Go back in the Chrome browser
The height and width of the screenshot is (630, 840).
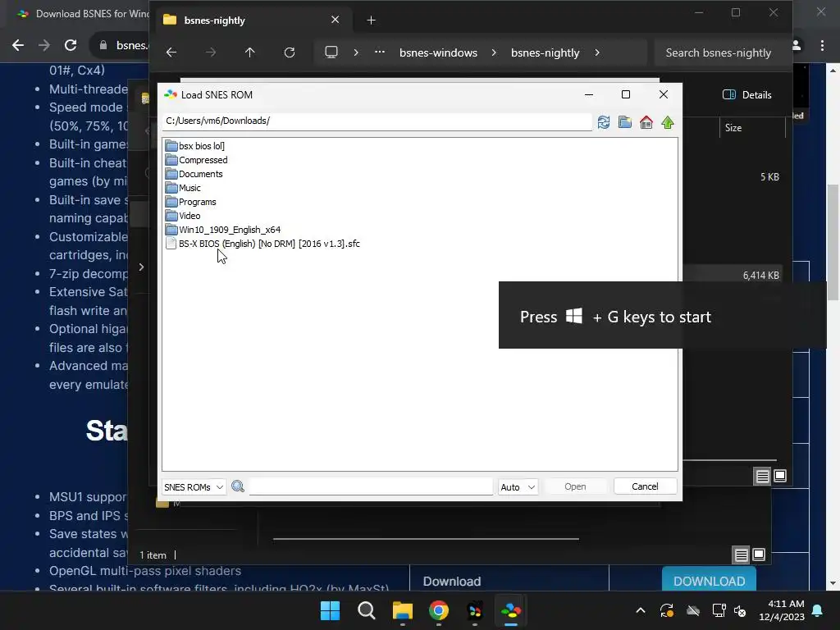(18, 45)
